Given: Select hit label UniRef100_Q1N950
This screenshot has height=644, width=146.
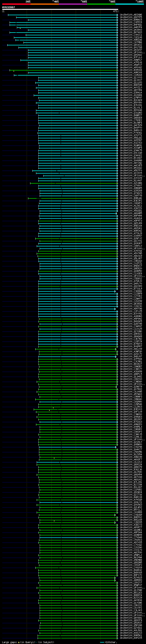Looking at the screenshot, I should pos(131,271).
